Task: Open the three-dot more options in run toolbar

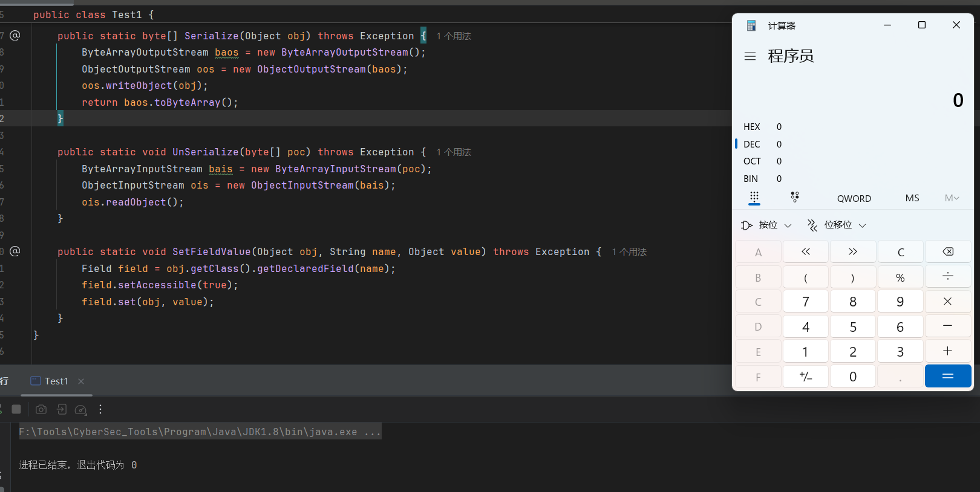Action: tap(100, 409)
